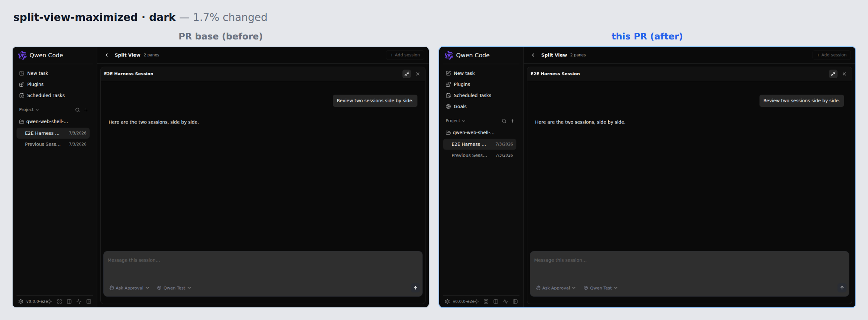Add a project with plus icon, before panel

[x=86, y=110]
